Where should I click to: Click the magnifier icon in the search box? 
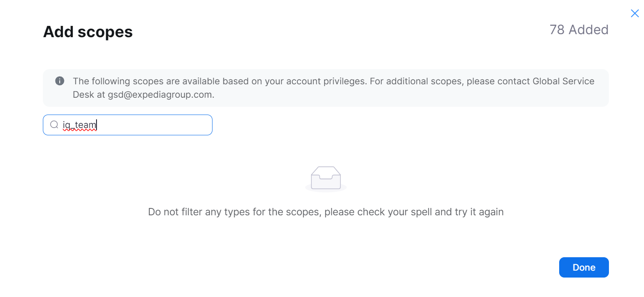coord(54,125)
